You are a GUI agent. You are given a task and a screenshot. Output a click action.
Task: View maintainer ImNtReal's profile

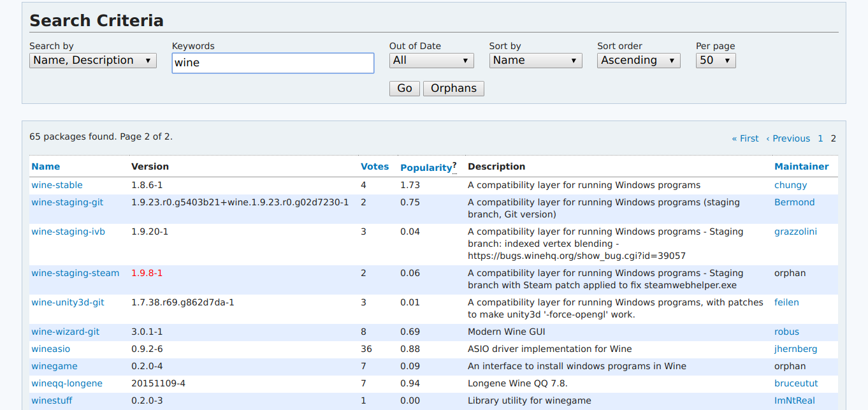(x=795, y=400)
